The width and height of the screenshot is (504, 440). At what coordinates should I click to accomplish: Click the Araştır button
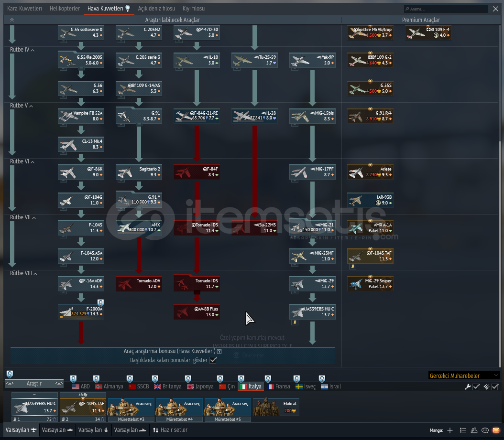click(x=34, y=384)
